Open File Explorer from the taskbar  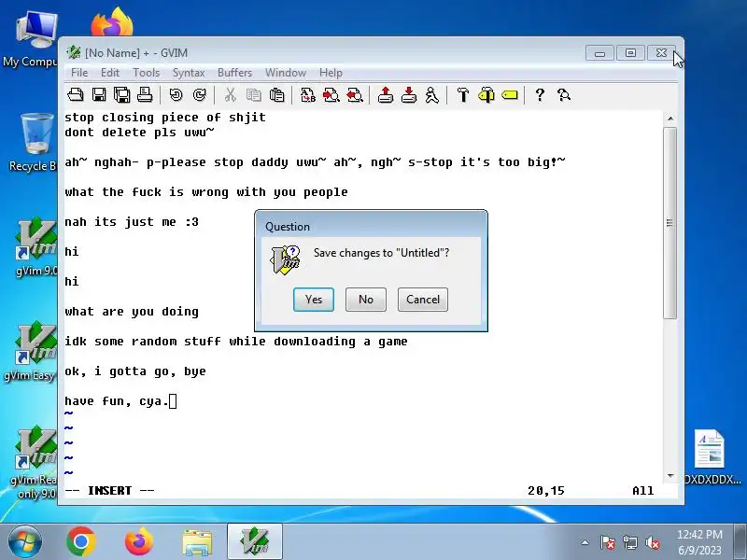pos(197,542)
